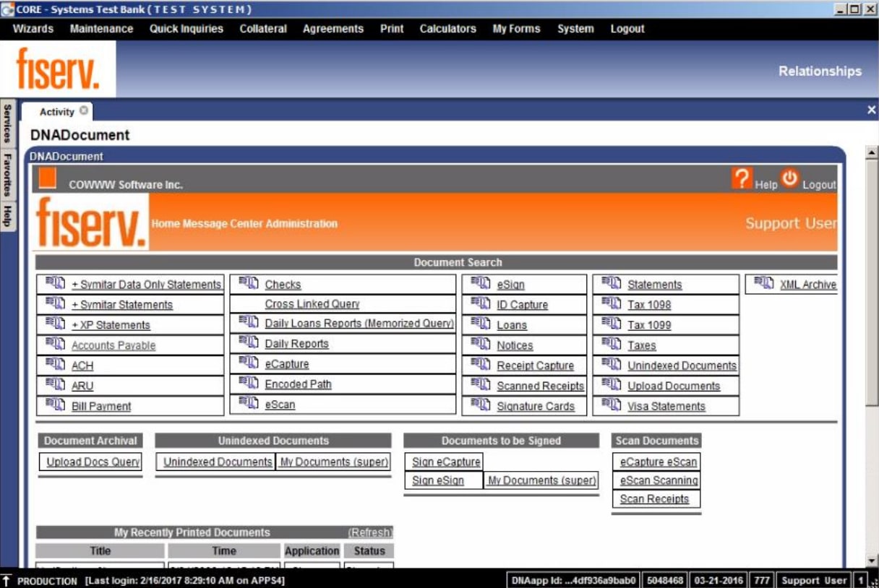Image resolution: width=879 pixels, height=588 pixels.
Task: Open the + Symitar Data Only Statements link
Action: 146,285
